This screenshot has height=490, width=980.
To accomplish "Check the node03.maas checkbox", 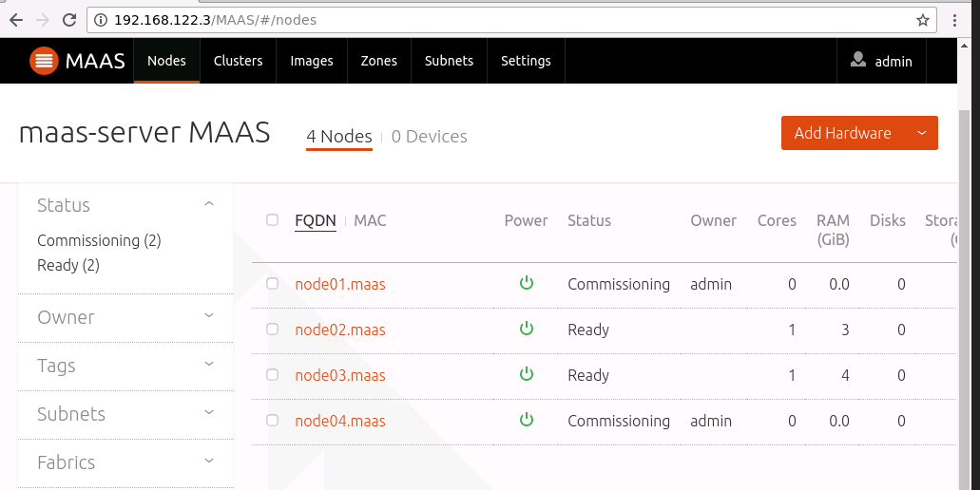I will 272,374.
